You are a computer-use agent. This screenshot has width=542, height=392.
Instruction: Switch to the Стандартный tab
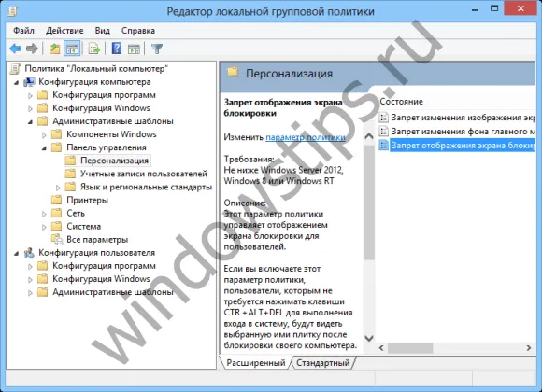point(322,363)
